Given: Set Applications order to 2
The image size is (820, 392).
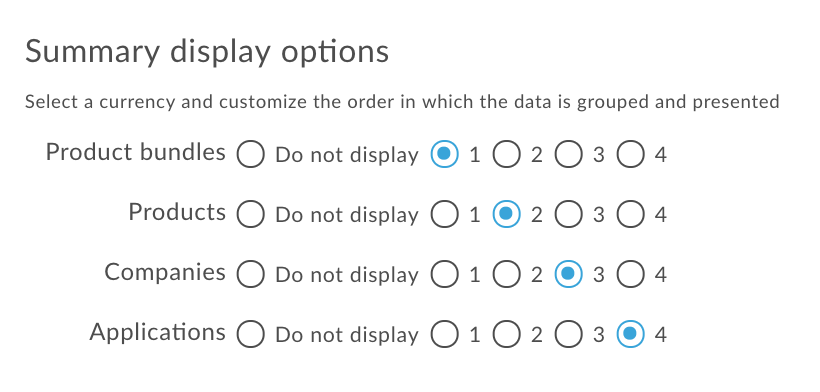Looking at the screenshot, I should tap(507, 334).
